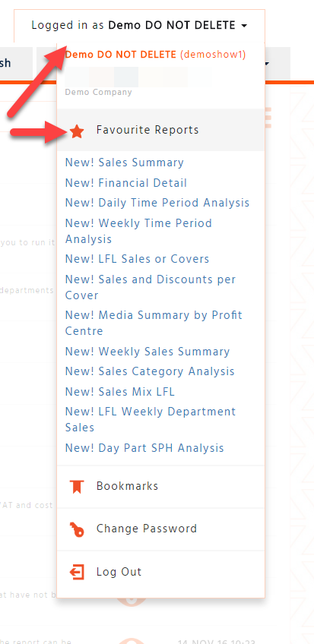Open New! Day Part SPH Analysis

tap(144, 447)
